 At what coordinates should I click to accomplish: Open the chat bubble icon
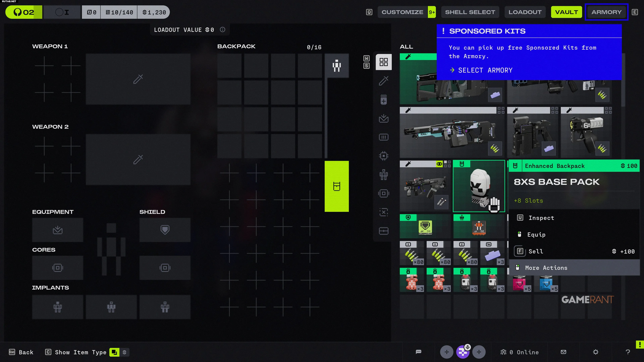[418, 352]
